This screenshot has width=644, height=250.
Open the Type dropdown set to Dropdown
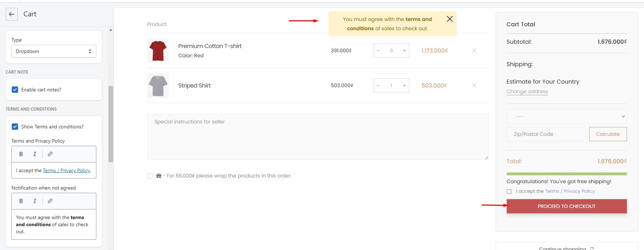point(54,51)
